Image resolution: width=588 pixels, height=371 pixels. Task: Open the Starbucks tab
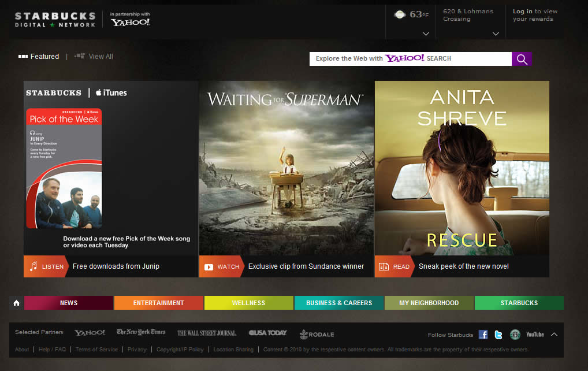point(519,303)
